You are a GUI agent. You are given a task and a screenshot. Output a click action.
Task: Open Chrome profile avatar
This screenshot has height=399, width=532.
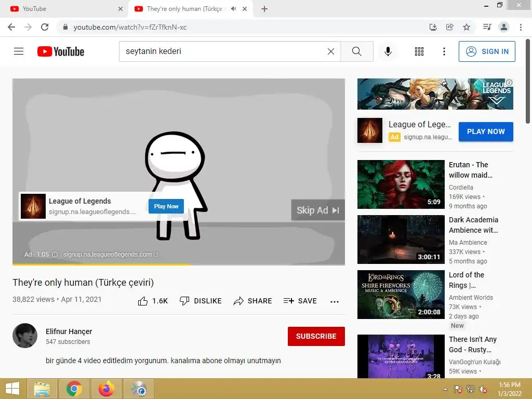coord(504,27)
